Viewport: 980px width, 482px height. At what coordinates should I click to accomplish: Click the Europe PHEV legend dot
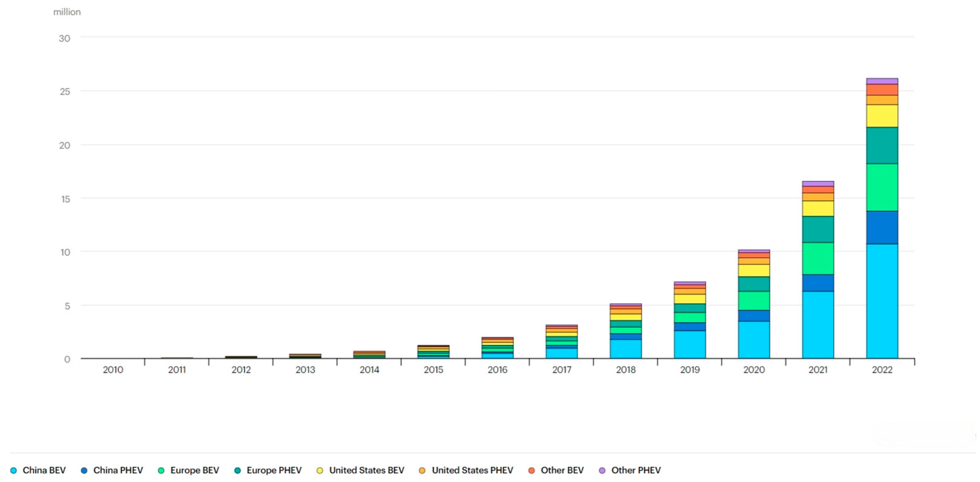[x=237, y=470]
